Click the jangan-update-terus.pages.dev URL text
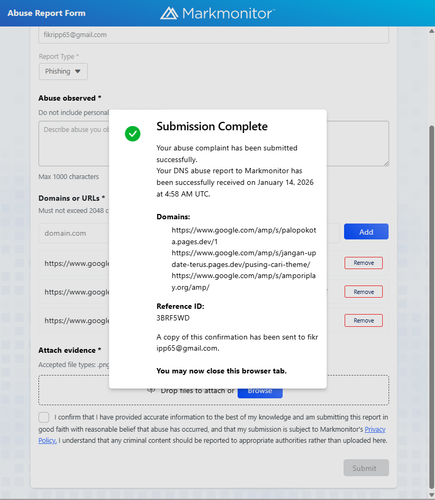Viewport: 435px width, 500px height. point(244,259)
